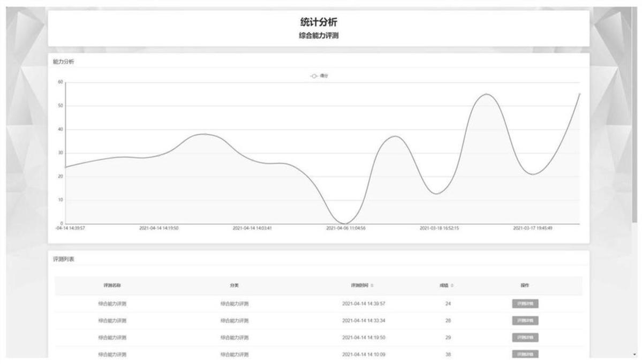Toggle the 得分 series legend marker
The height and width of the screenshot is (364, 642).
tap(314, 76)
